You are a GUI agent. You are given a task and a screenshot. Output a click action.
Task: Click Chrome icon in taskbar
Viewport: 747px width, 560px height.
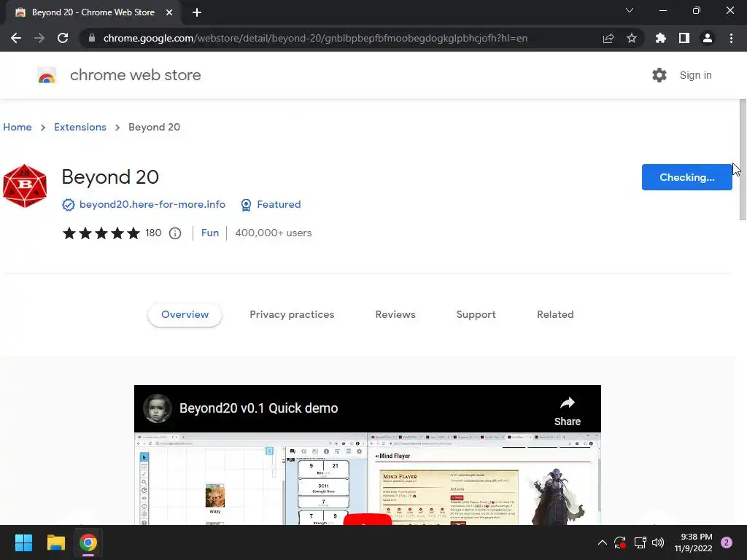click(x=88, y=542)
